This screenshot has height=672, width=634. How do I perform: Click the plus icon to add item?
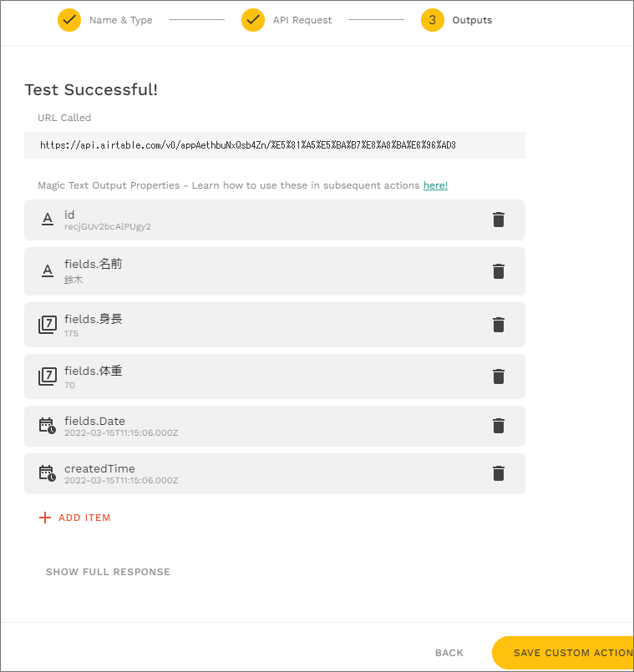[45, 518]
